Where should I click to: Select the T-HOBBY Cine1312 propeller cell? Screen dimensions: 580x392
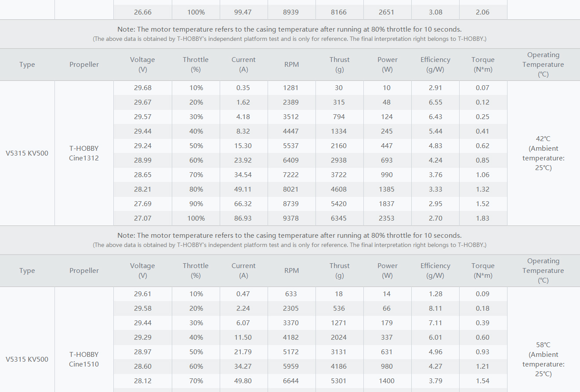click(x=84, y=153)
